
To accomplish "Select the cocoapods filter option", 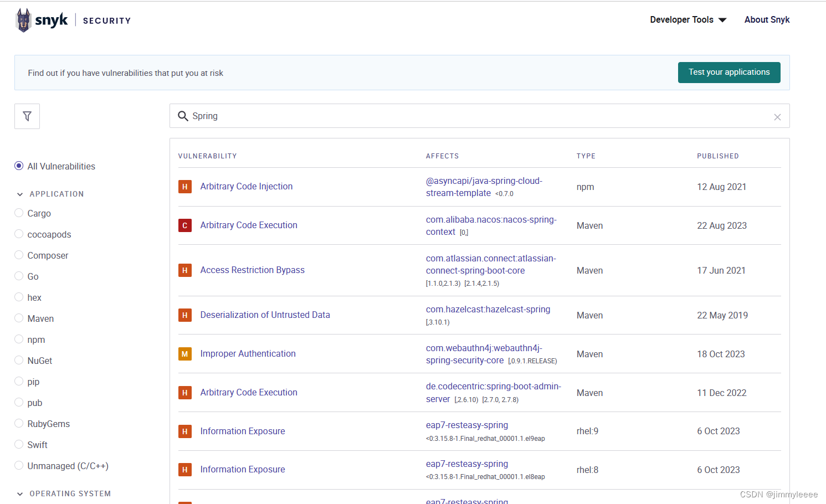I will point(19,234).
